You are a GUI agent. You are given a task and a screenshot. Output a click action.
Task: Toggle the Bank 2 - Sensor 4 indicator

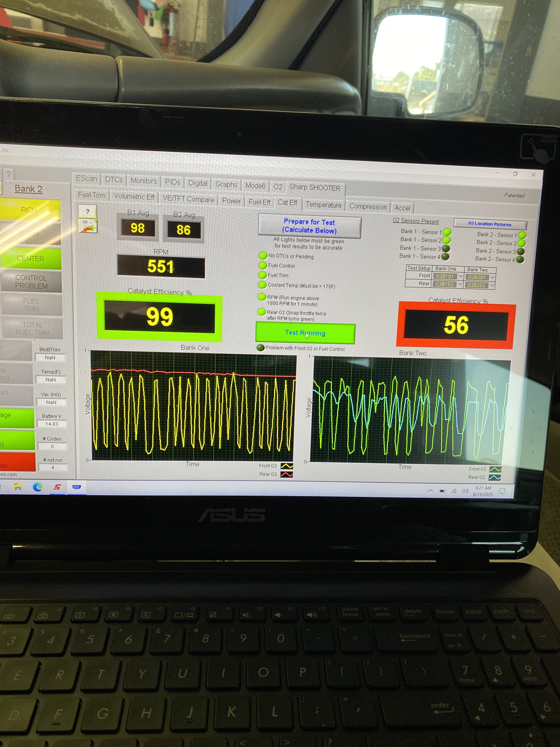(x=520, y=260)
